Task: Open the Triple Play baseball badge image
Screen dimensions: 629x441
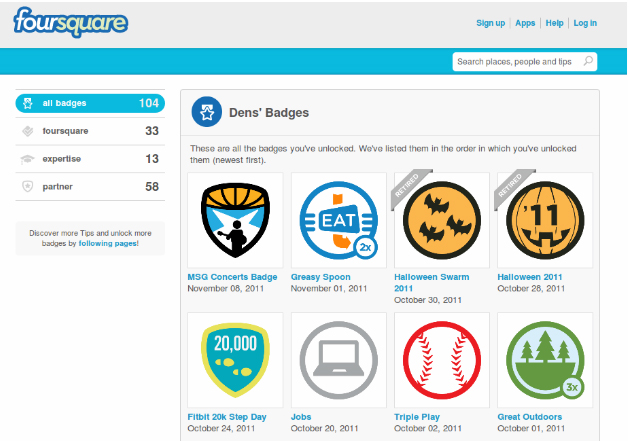Action: [x=442, y=360]
